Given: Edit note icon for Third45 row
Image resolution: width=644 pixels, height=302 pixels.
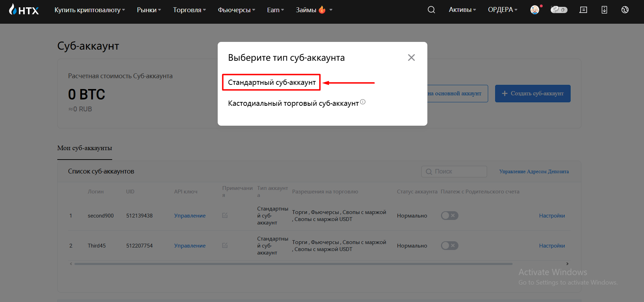Looking at the screenshot, I should pyautogui.click(x=225, y=245).
